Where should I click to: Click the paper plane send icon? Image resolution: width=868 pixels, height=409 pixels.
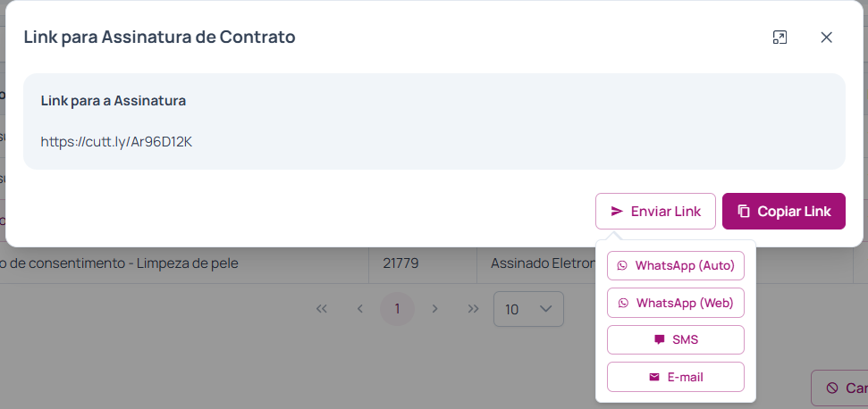click(x=617, y=212)
